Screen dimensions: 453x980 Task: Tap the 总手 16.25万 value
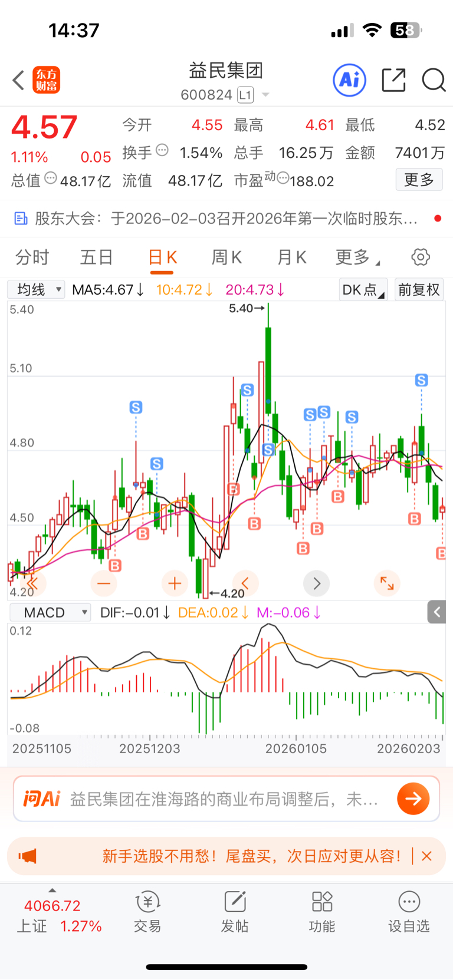(x=306, y=153)
